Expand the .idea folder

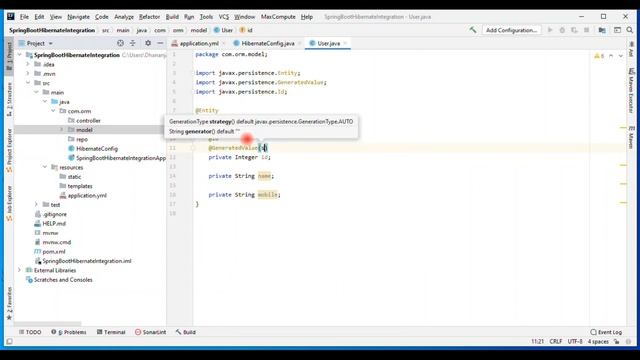(28, 64)
